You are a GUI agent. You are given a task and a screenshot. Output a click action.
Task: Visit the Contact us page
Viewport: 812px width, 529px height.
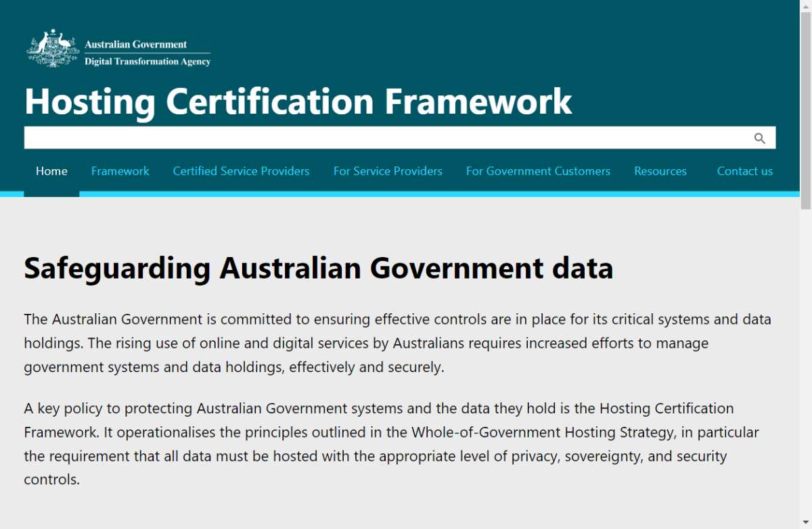745,171
